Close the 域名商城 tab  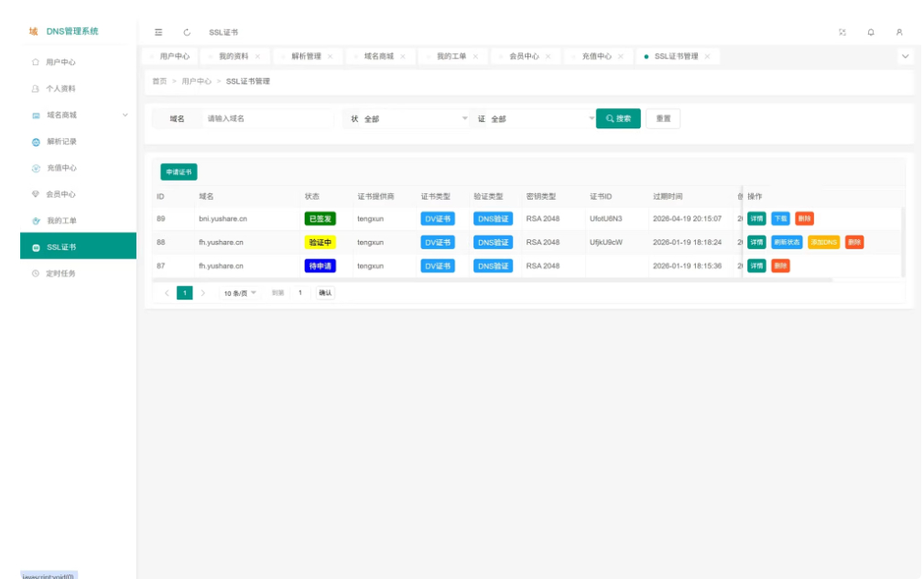[x=402, y=57]
